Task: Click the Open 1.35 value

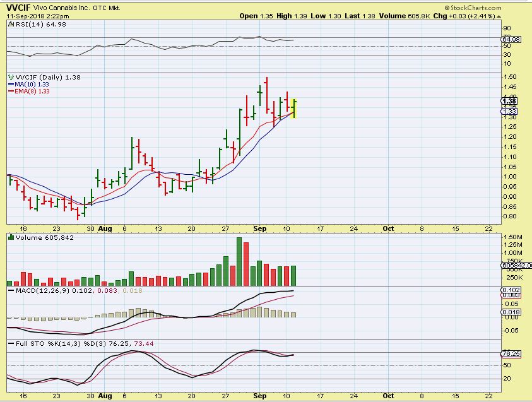Action: (256, 16)
